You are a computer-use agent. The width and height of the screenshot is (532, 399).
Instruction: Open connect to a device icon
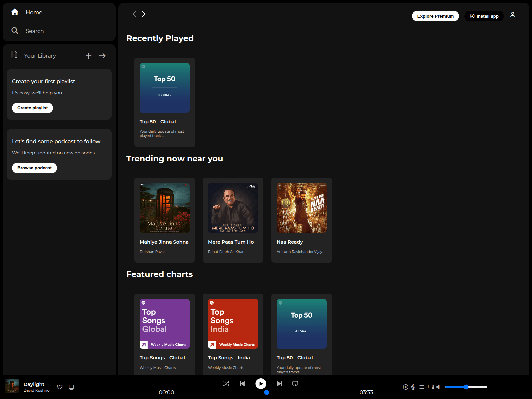coord(431,387)
